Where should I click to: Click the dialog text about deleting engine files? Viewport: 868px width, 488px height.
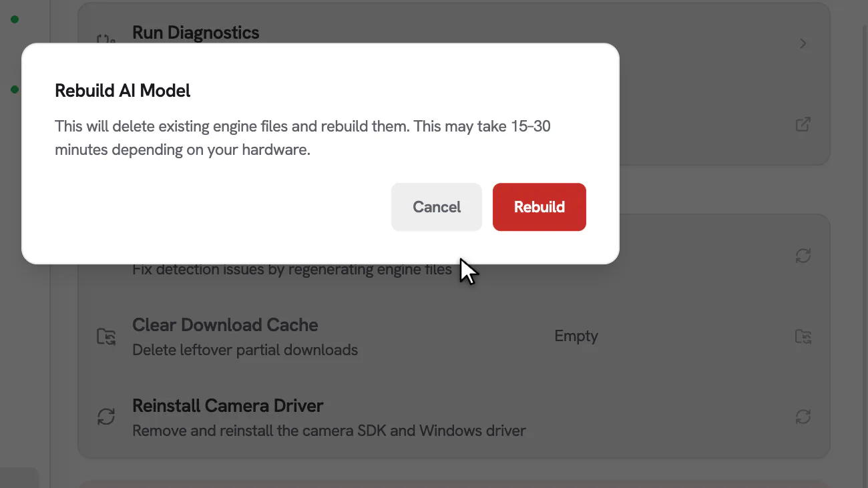point(302,138)
